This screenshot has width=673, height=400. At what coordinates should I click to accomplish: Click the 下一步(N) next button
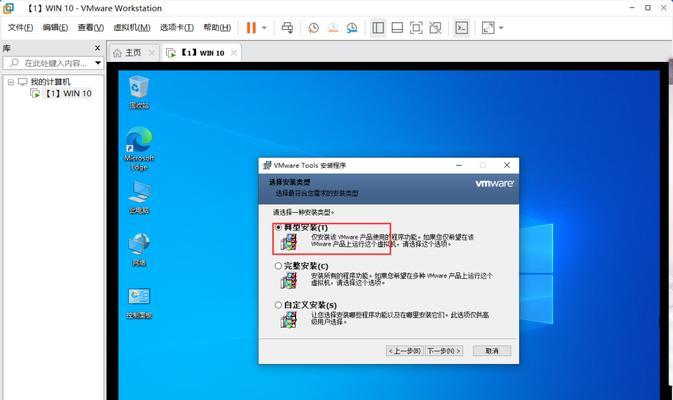tap(444, 351)
